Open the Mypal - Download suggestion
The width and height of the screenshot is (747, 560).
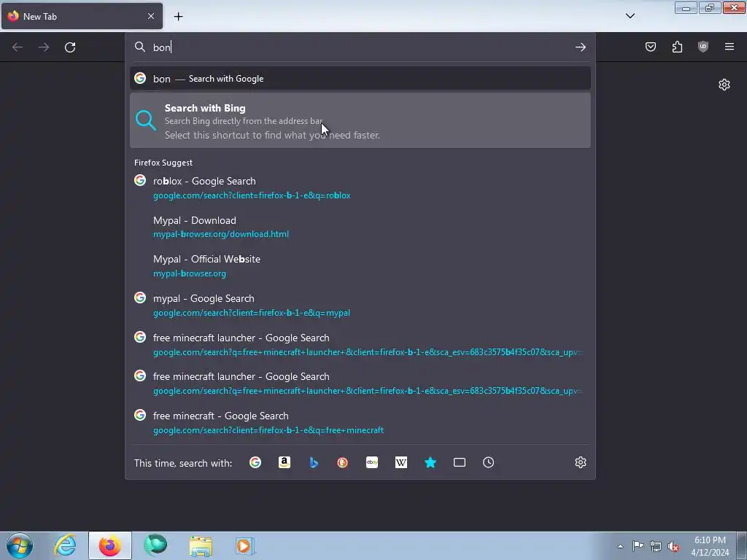[x=360, y=227]
